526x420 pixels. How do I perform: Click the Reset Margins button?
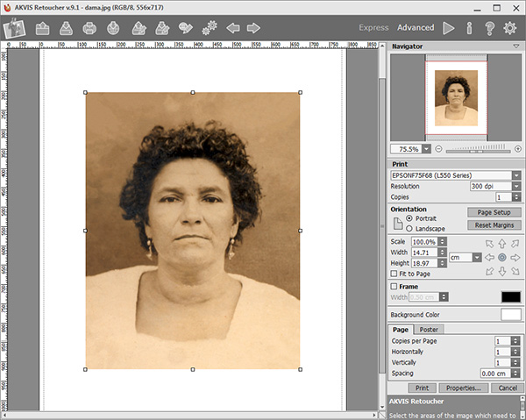[x=494, y=225]
